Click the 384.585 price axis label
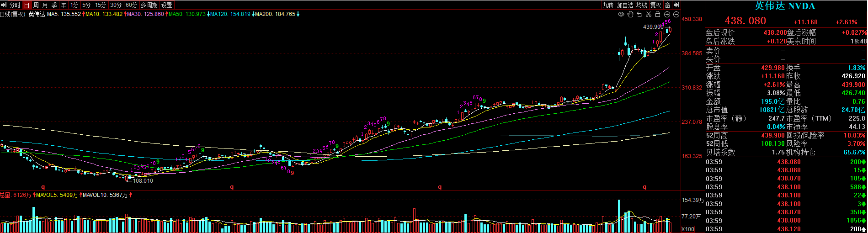This screenshot has width=868, height=233. point(692,53)
